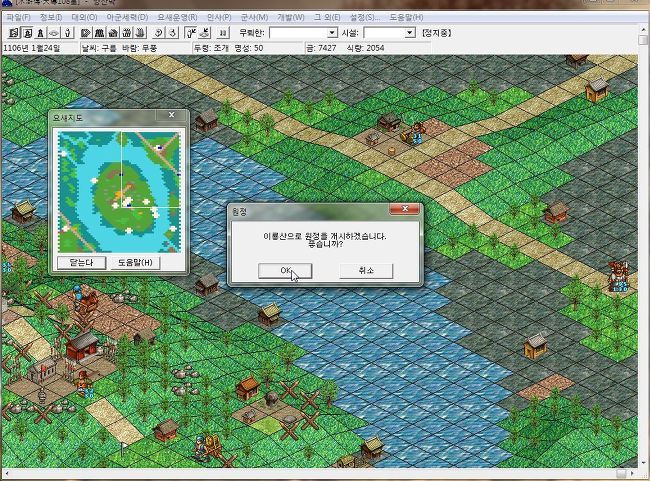650x481 pixels.
Task: Expand the 시설 combo box dropdown
Action: click(x=410, y=32)
